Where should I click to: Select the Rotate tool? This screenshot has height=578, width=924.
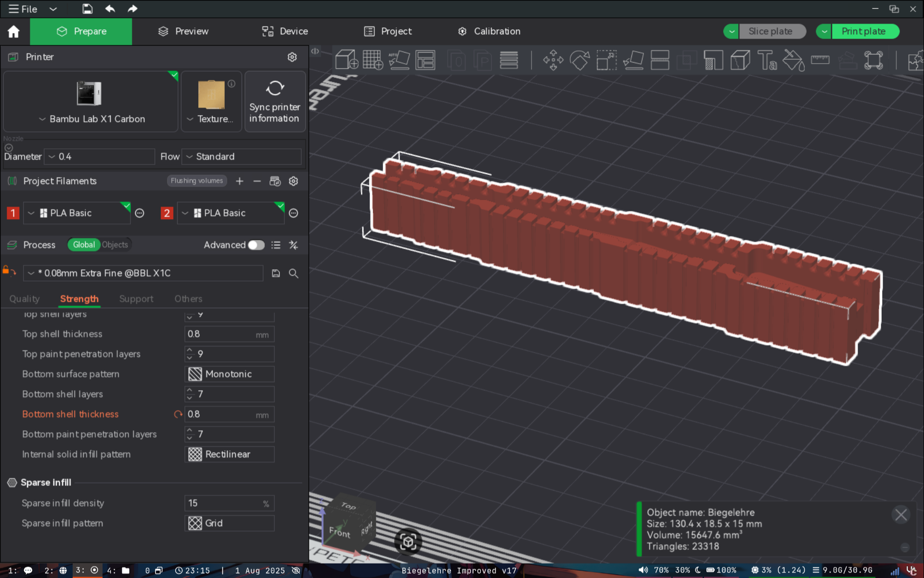(x=580, y=60)
